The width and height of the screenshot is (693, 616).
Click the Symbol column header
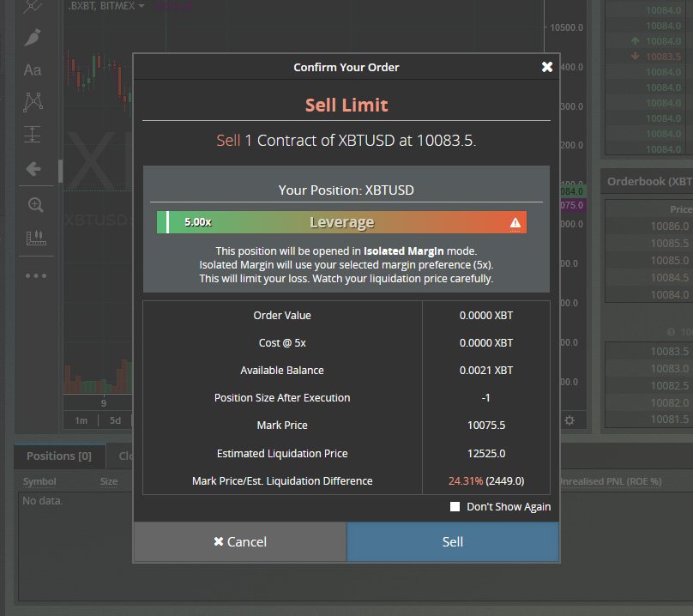point(39,481)
